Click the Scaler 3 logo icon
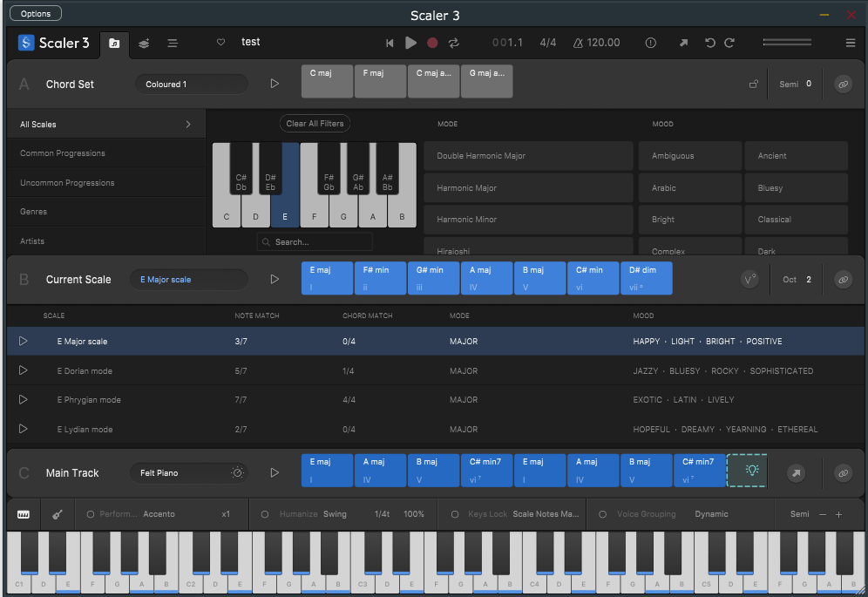This screenshot has width=868, height=597. click(26, 43)
